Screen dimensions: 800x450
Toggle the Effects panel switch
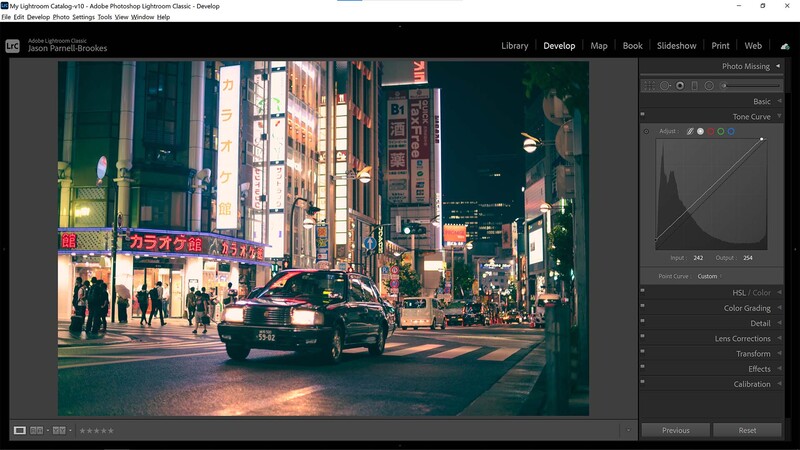tap(642, 366)
